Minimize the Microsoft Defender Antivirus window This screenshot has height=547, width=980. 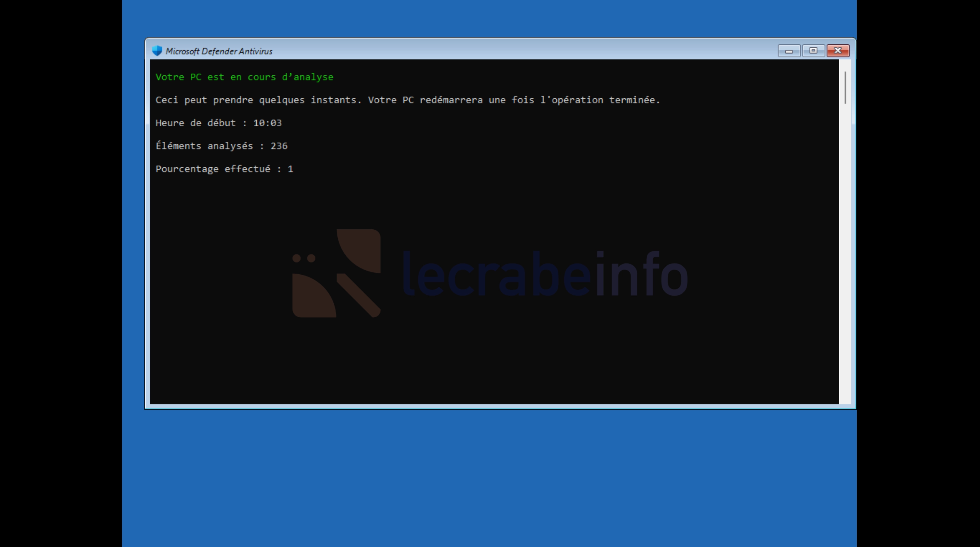pyautogui.click(x=789, y=50)
